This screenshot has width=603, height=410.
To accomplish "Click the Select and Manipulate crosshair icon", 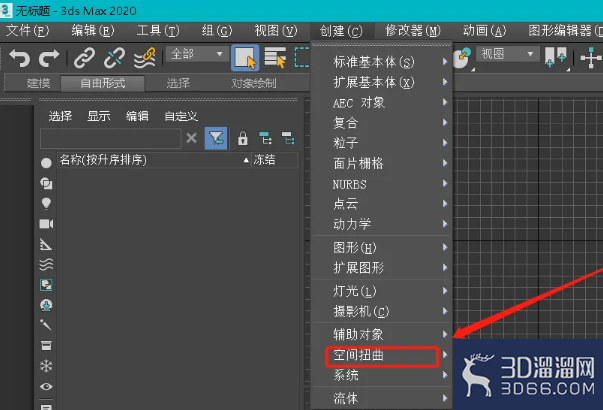I will (591, 58).
